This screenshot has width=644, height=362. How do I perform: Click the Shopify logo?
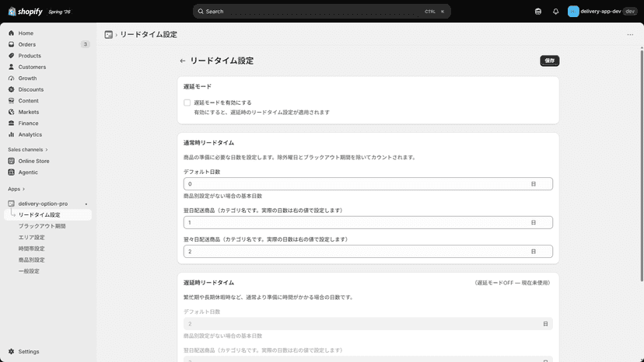tap(25, 12)
